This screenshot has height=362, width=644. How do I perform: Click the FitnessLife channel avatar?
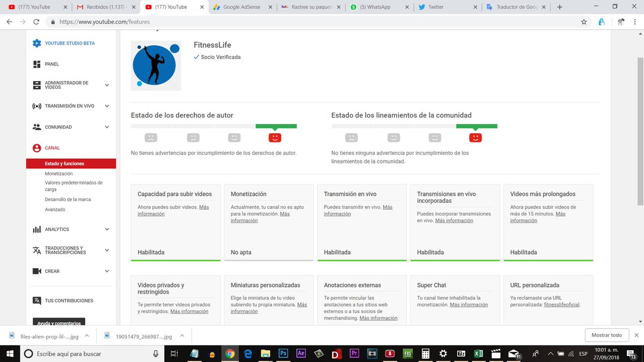tap(156, 65)
